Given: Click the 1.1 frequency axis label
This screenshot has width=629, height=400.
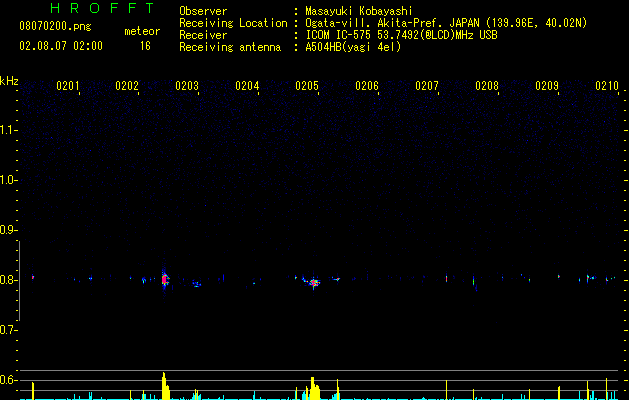Looking at the screenshot, I should click(x=9, y=130).
